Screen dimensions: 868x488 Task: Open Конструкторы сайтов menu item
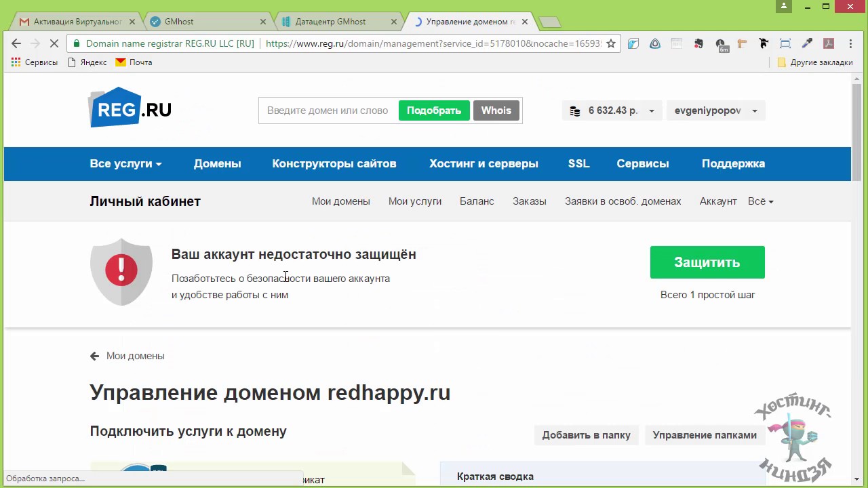click(334, 164)
